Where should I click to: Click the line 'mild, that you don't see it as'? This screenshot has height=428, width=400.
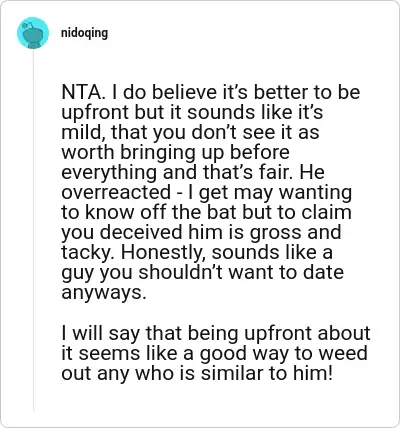coord(190,132)
